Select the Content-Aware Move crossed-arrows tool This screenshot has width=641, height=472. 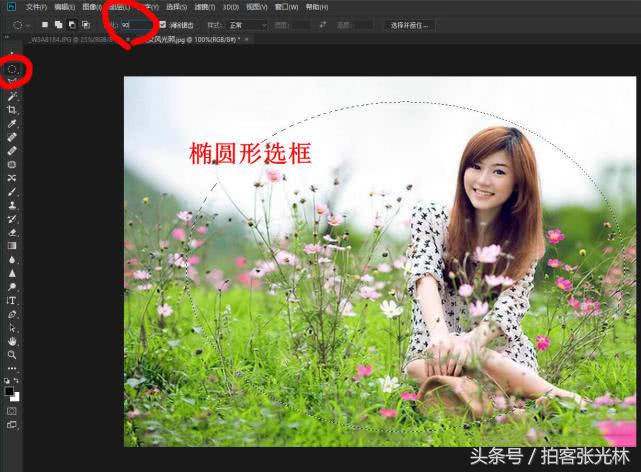pyautogui.click(x=12, y=178)
